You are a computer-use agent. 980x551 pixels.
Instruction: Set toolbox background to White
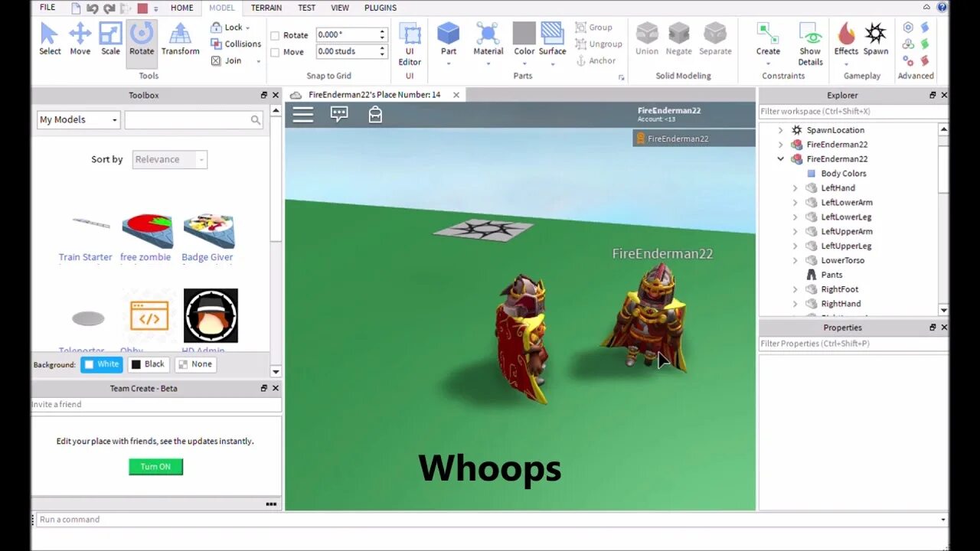(101, 364)
